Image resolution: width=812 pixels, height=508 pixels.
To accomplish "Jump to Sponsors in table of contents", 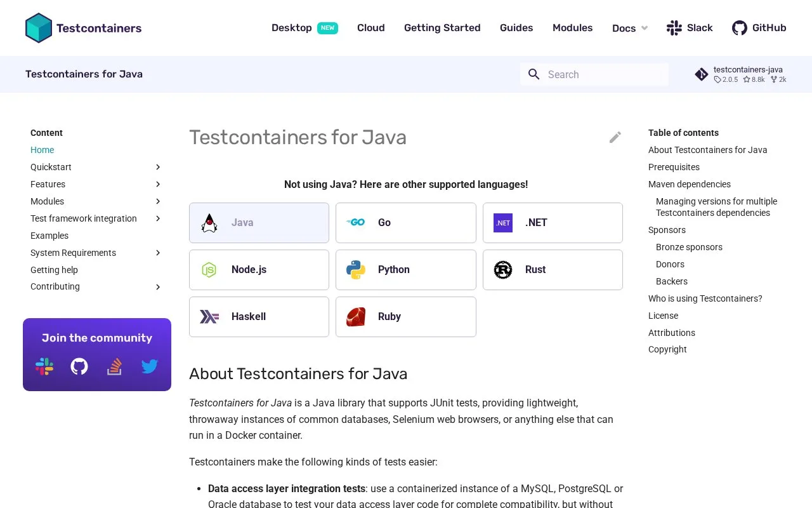I will 667,230.
